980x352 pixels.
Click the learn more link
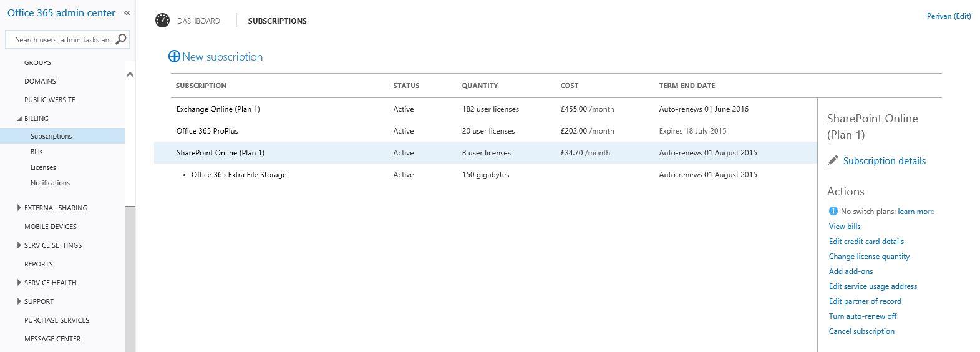(x=916, y=212)
